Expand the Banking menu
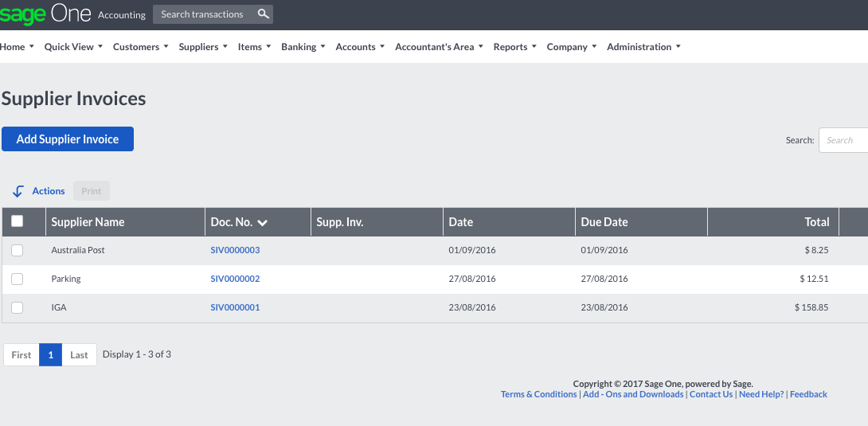Image resolution: width=868 pixels, height=426 pixels. [303, 47]
